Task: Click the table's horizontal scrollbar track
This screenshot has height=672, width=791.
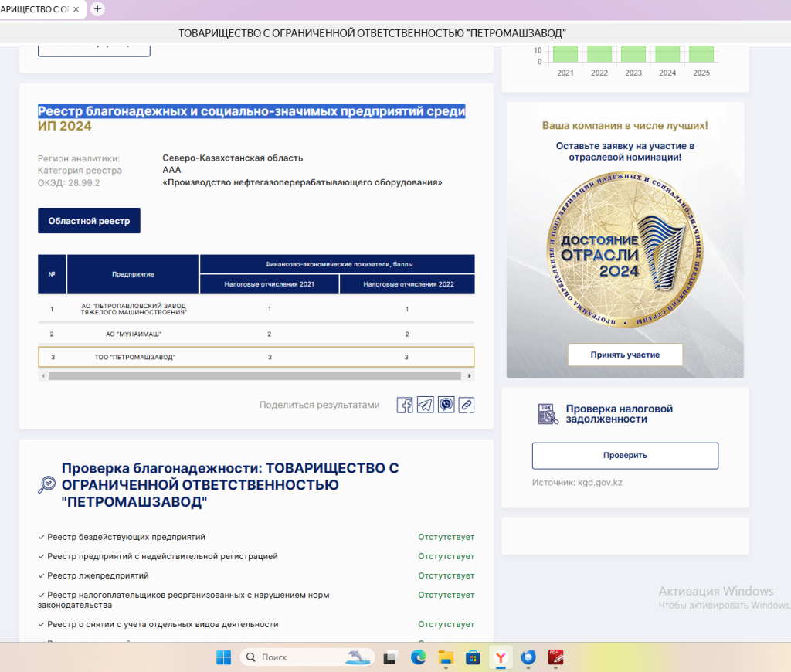Action: (x=255, y=376)
